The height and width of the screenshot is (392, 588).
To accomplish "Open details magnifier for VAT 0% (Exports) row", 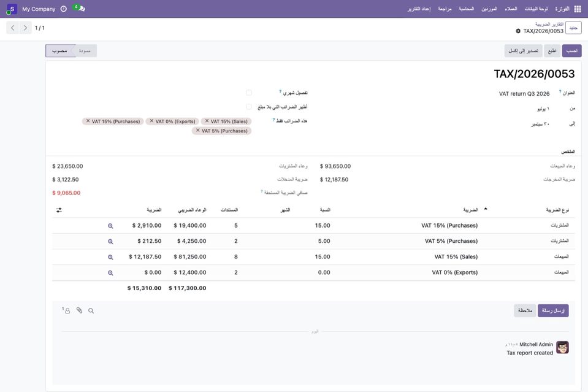I will [x=110, y=273].
